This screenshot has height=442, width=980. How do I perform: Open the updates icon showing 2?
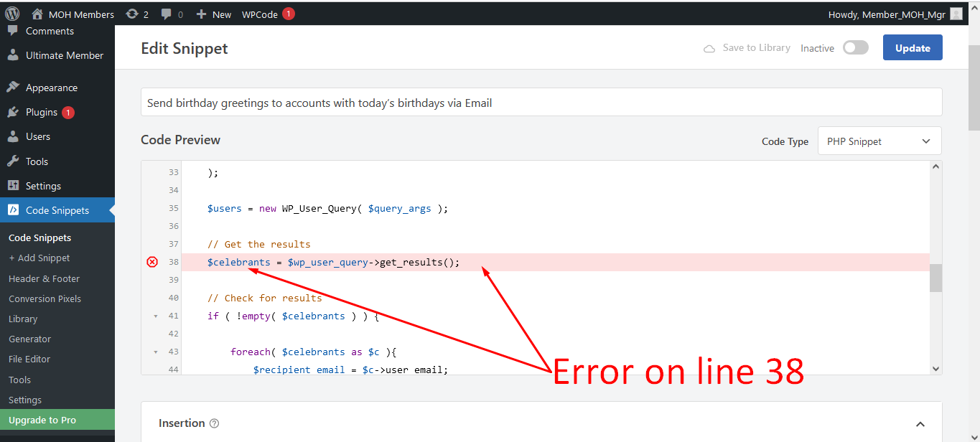point(131,14)
